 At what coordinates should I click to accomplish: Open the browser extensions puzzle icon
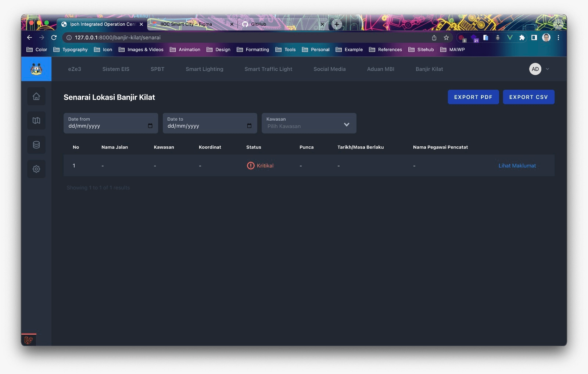pos(522,38)
